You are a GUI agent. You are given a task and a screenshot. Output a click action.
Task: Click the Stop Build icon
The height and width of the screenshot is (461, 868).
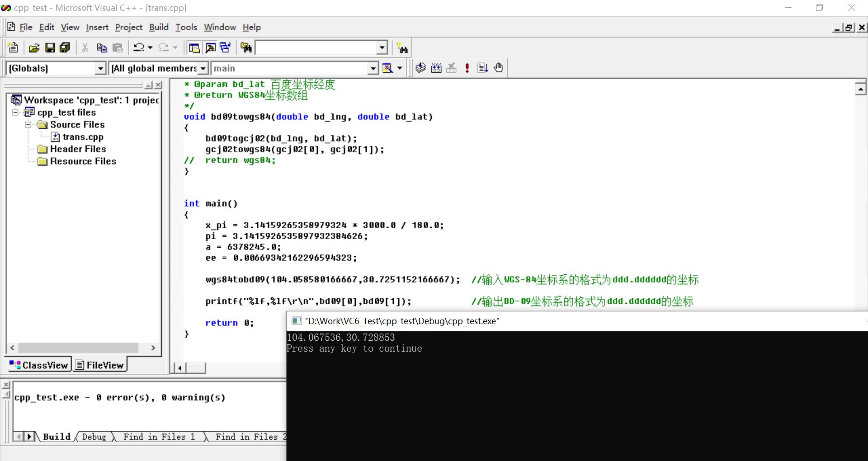(x=452, y=68)
